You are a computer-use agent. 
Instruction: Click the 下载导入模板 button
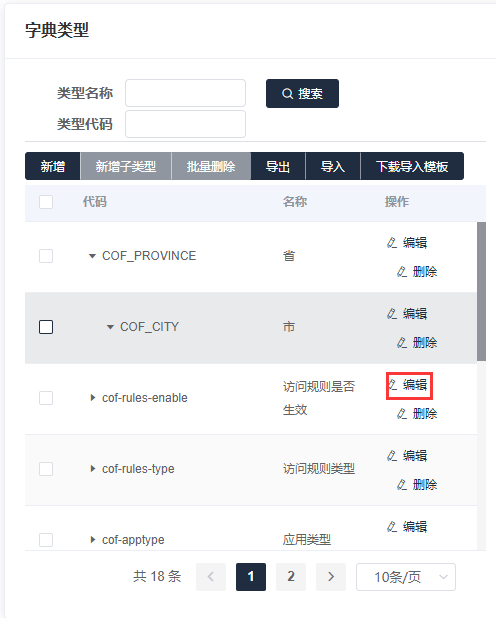pyautogui.click(x=412, y=166)
